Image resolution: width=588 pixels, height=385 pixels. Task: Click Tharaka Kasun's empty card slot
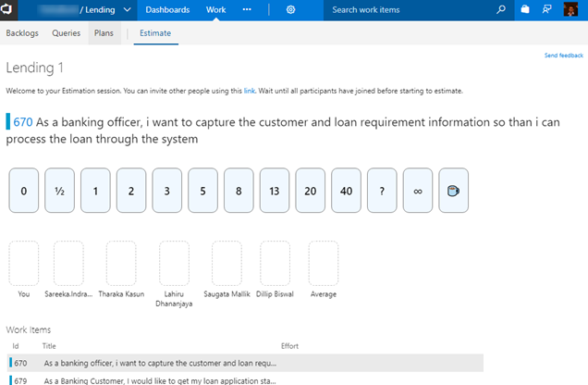pos(121,264)
